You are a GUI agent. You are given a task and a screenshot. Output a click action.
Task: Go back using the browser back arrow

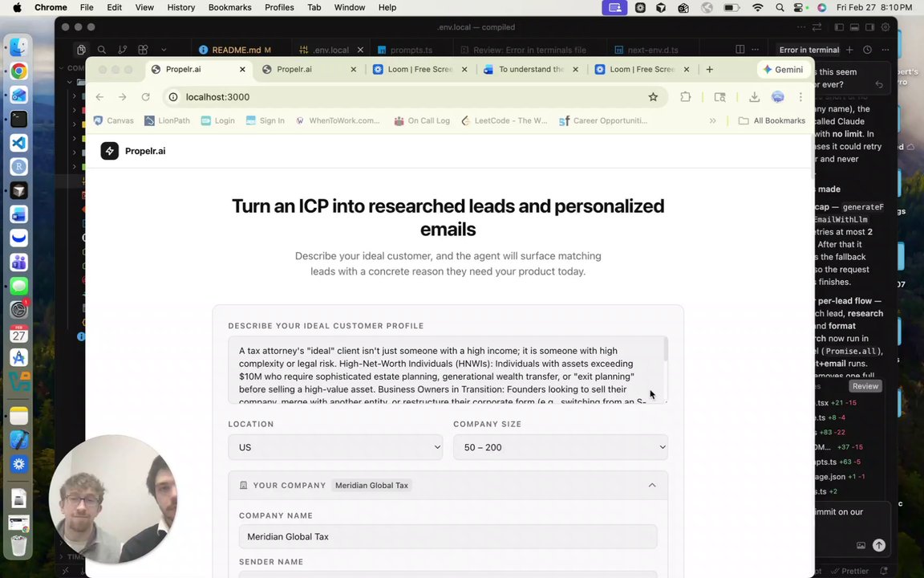point(99,96)
